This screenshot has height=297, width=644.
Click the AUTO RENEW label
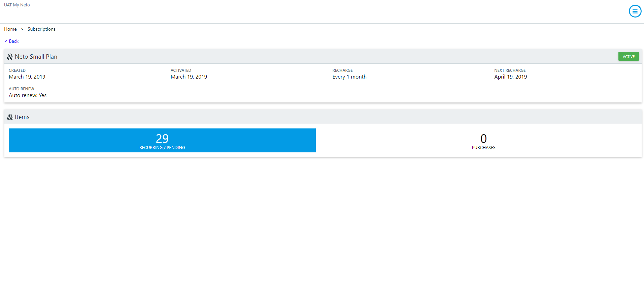pos(22,89)
